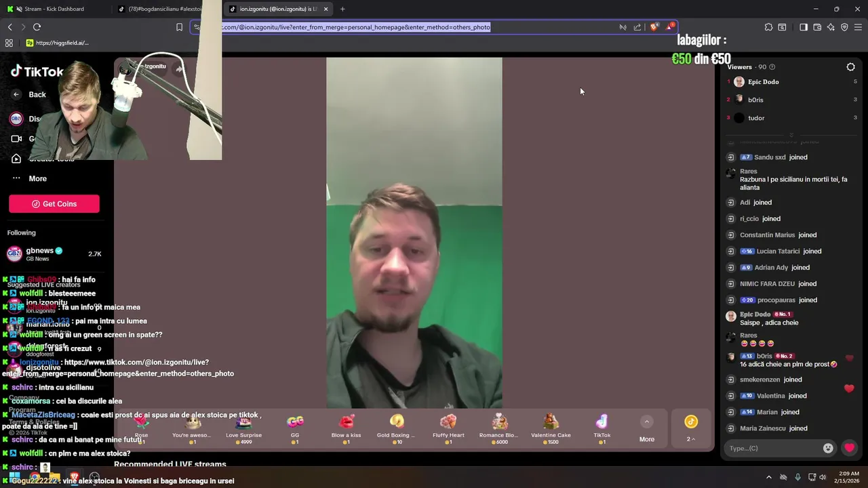Show hidden system tray icons chevron
Image resolution: width=868 pixels, height=488 pixels.
[769, 477]
